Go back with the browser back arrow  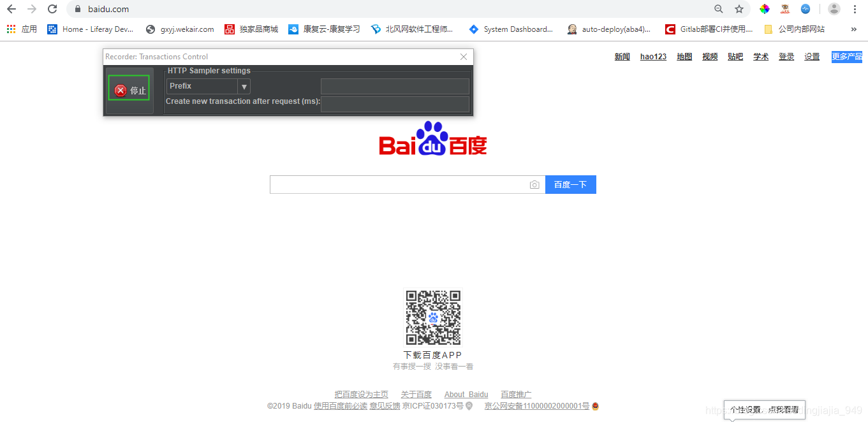coord(11,9)
